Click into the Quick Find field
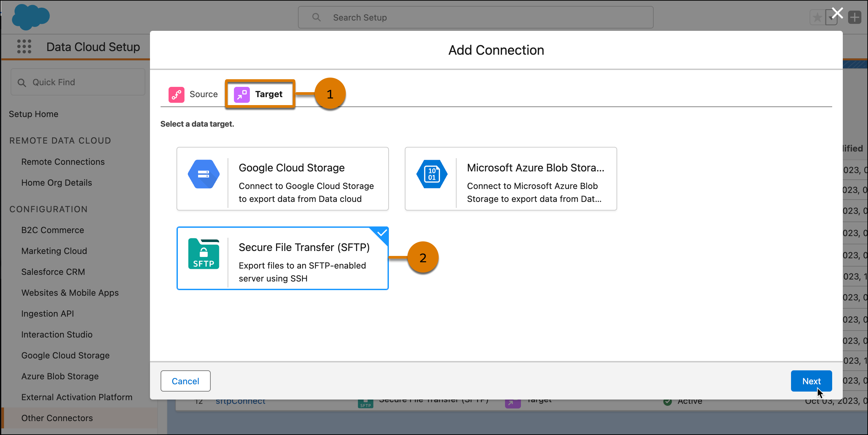This screenshot has height=435, width=868. point(78,82)
